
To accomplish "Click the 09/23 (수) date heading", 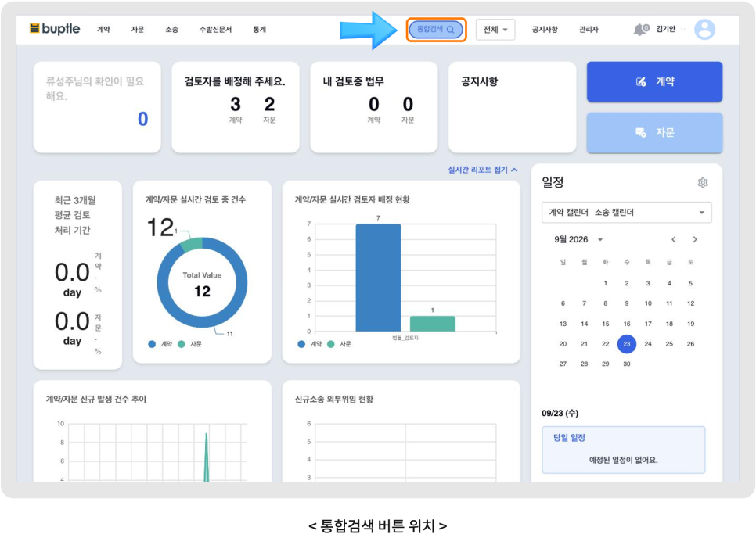I will (560, 413).
